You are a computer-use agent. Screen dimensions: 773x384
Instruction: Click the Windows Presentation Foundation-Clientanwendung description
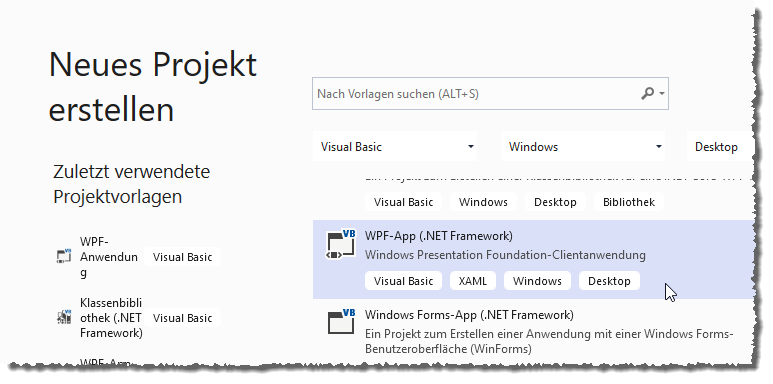505,255
